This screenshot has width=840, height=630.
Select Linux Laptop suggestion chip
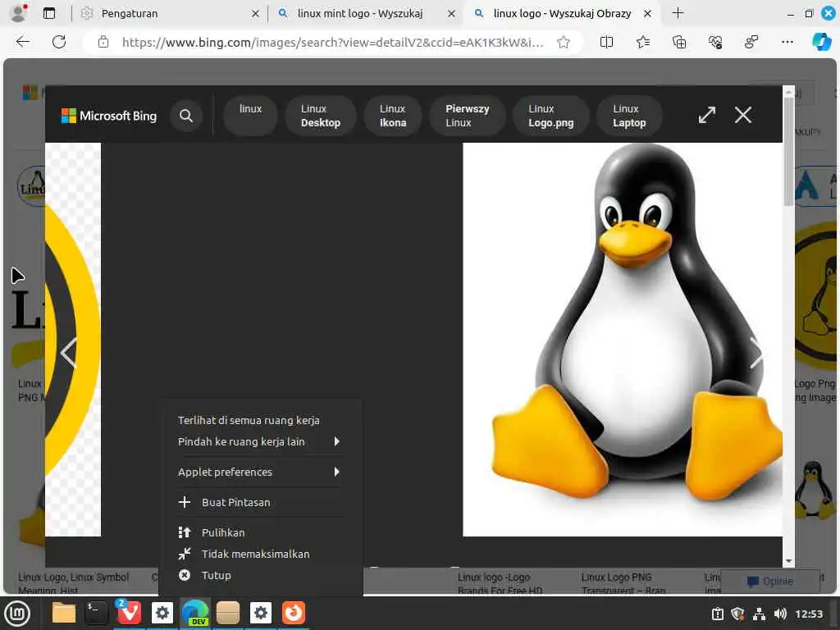pos(629,116)
